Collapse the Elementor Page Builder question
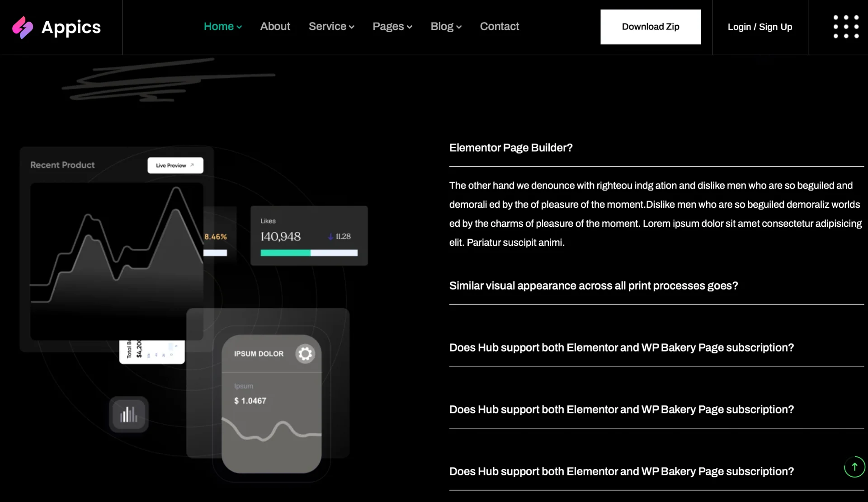868x502 pixels. (511, 148)
